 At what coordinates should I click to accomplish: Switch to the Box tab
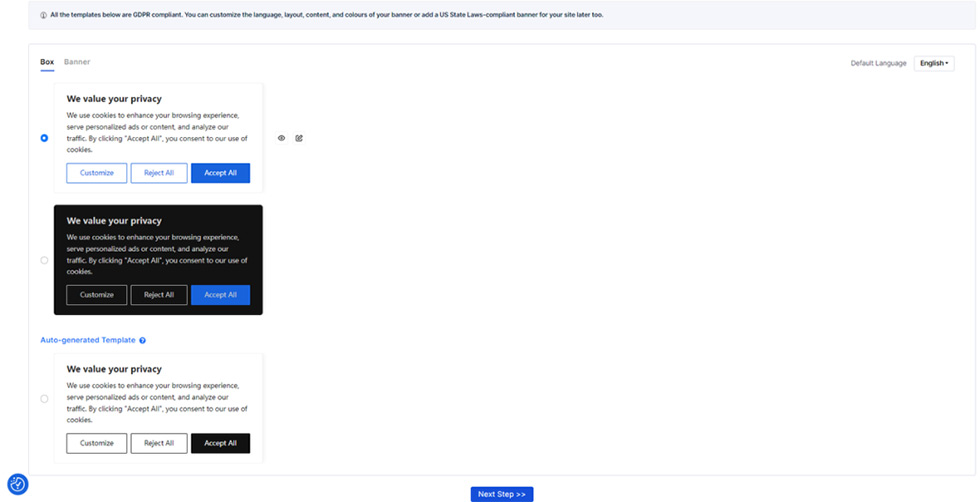pos(47,62)
